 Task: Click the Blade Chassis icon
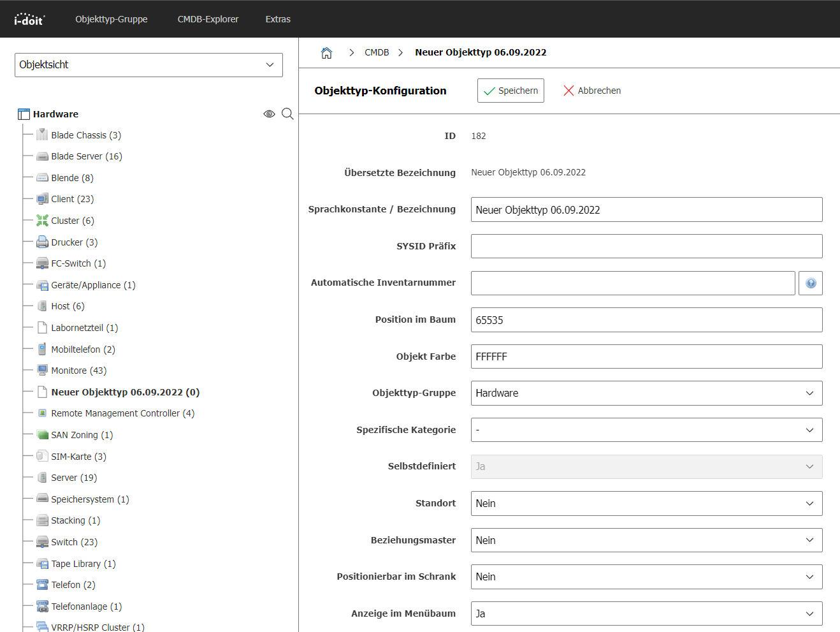[x=42, y=135]
